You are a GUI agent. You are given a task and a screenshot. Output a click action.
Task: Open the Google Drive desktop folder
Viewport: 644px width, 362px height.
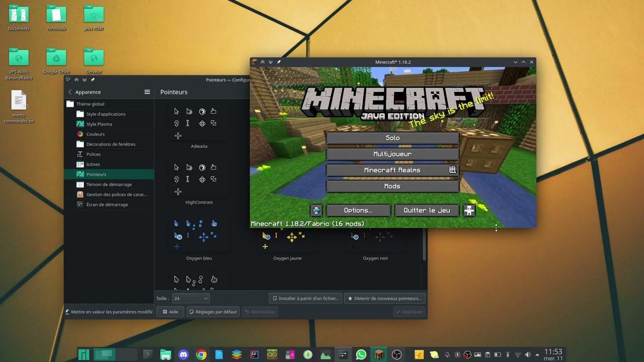click(56, 61)
